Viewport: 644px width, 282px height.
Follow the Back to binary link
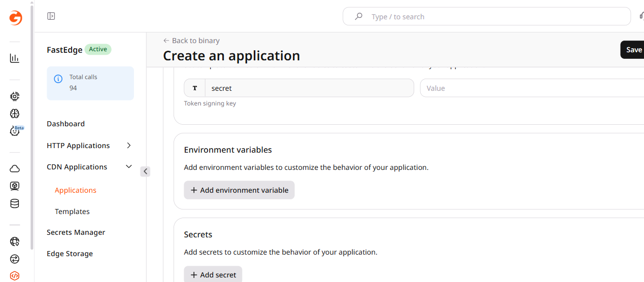coord(191,41)
